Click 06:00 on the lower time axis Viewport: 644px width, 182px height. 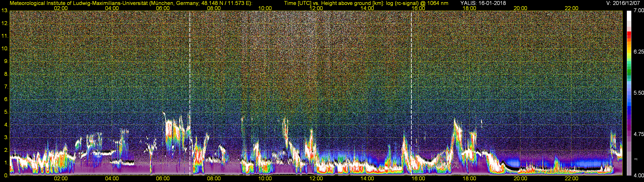pos(163,179)
